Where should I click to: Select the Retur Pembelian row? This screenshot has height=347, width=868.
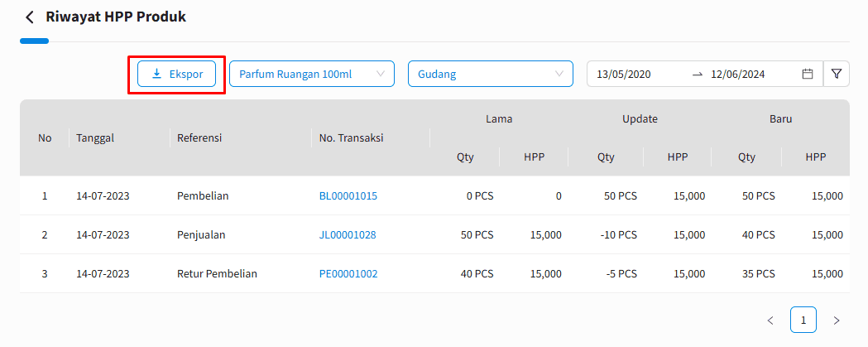(x=434, y=274)
